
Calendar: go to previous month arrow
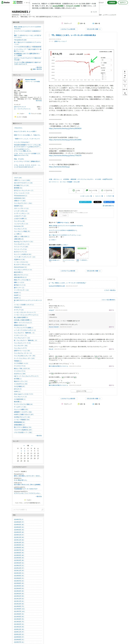[24, 446]
